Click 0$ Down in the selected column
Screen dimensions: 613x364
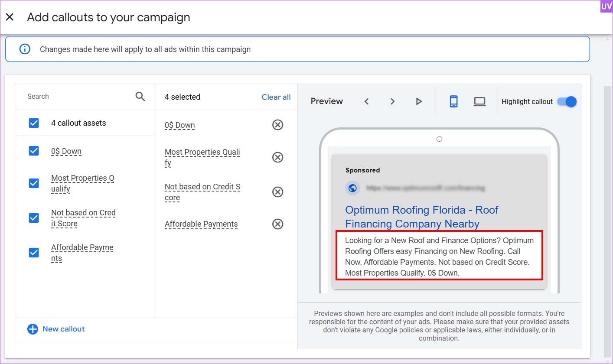180,125
